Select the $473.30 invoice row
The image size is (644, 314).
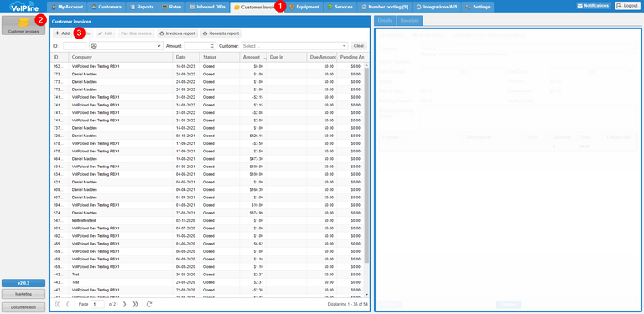[207, 158]
